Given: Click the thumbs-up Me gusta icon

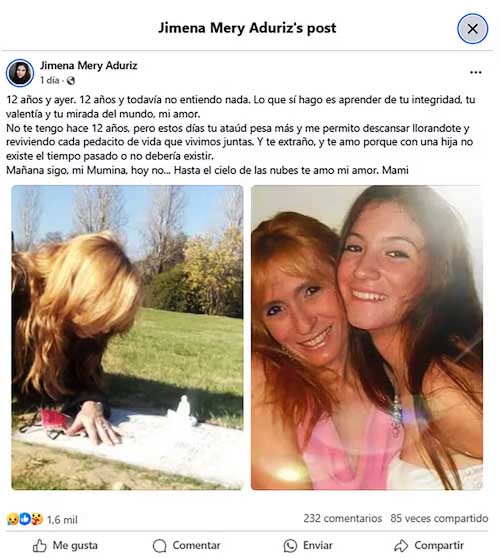Looking at the screenshot, I should [39, 546].
